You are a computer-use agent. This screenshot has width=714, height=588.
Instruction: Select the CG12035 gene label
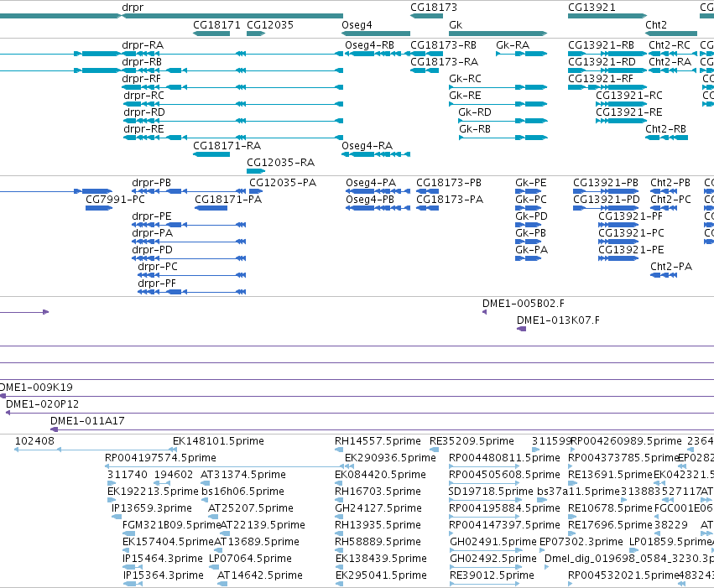coord(270,25)
